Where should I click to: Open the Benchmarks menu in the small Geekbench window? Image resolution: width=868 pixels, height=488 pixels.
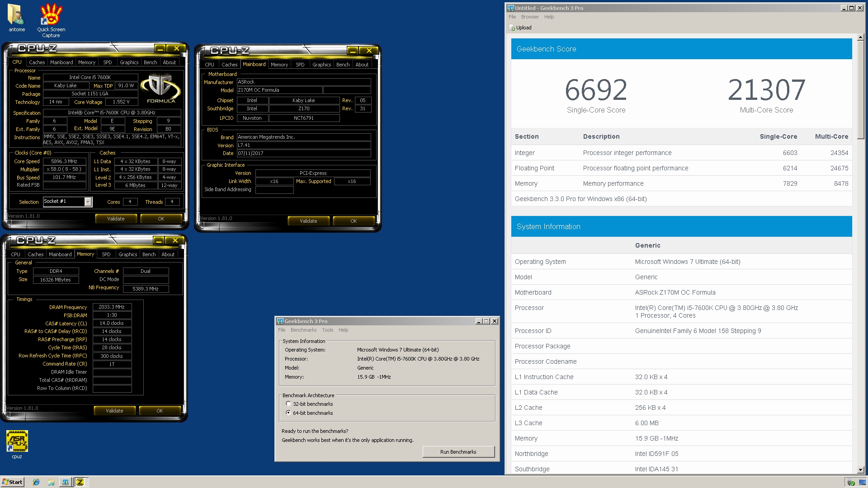click(304, 330)
